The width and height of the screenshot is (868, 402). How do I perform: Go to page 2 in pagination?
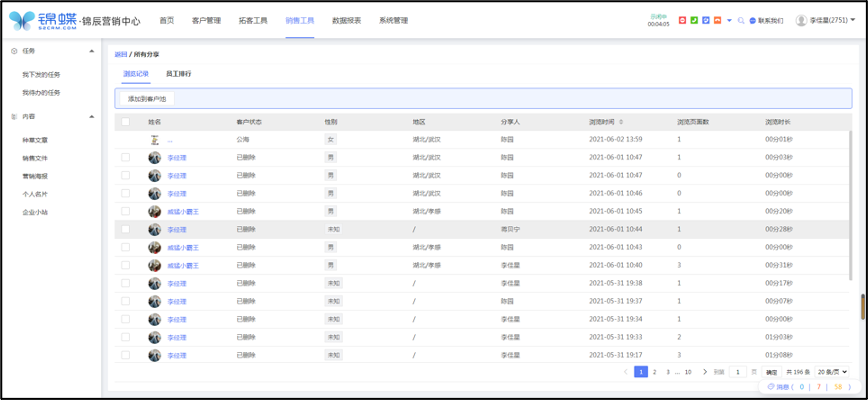654,372
